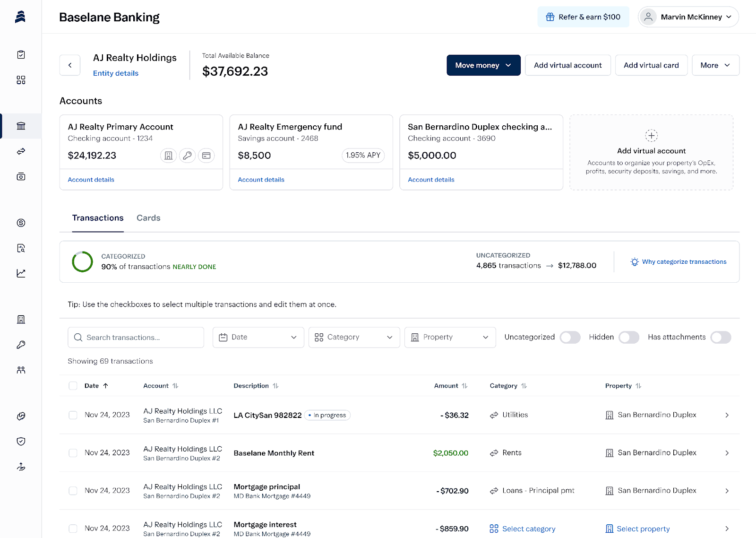Sort by the Amount column header

(451, 386)
